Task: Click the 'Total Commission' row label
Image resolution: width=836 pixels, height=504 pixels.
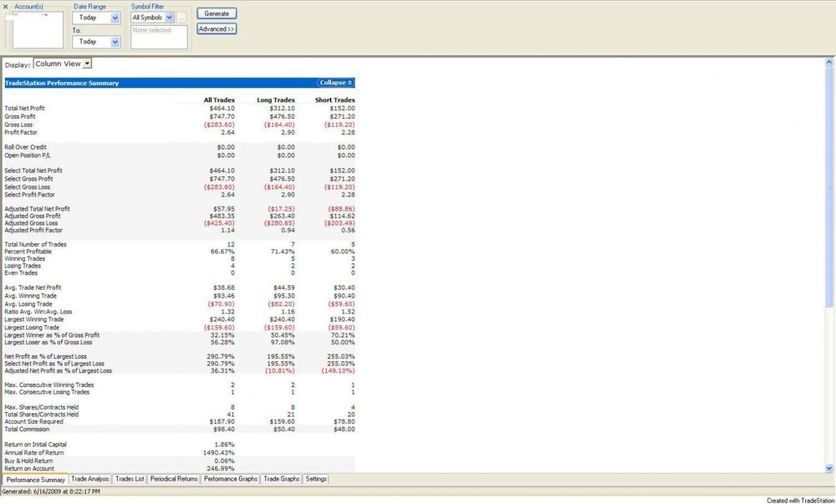Action: click(27, 429)
